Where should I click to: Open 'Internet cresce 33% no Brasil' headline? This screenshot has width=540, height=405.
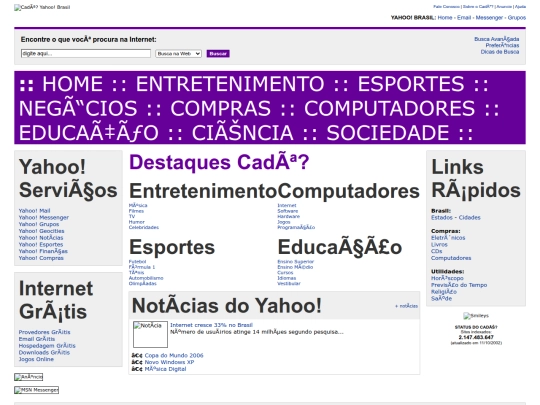[211, 325]
